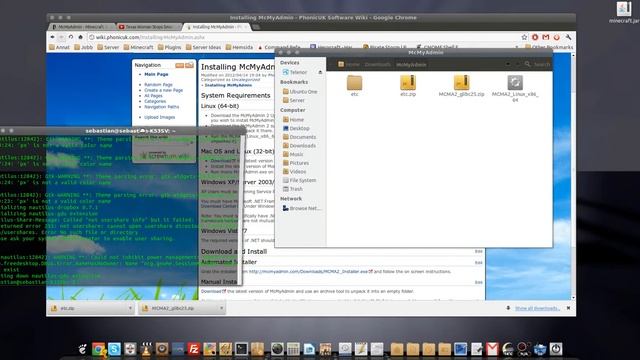Click the Upload Images link
The height and width of the screenshot is (360, 640).
pos(160,117)
